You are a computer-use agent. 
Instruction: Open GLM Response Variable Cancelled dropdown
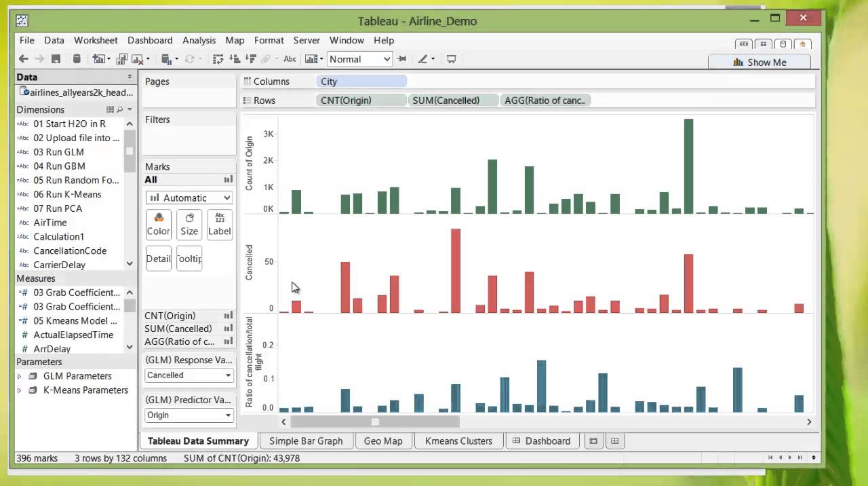pyautogui.click(x=189, y=375)
